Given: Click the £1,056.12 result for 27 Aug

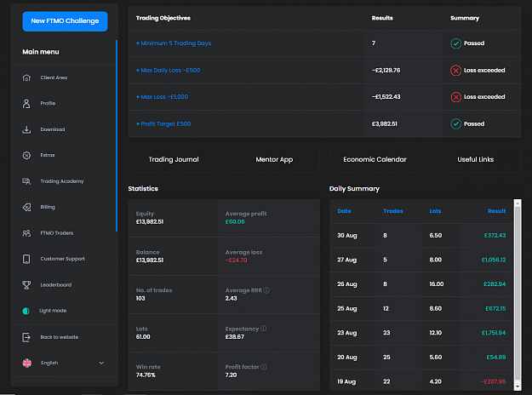Looking at the screenshot, I should (x=494, y=260).
